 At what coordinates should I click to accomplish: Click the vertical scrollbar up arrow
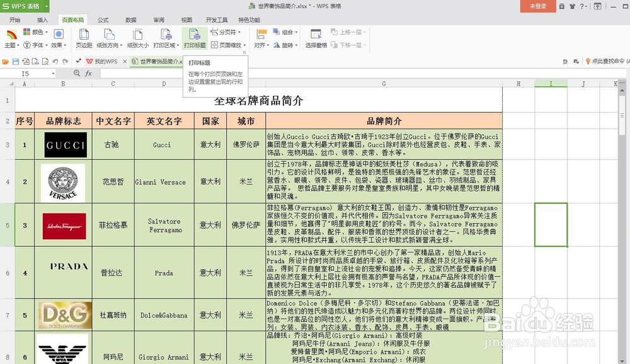click(x=622, y=91)
